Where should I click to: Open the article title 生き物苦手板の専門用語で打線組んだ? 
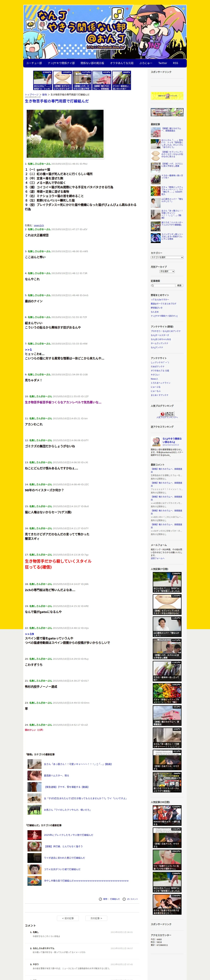(57, 101)
